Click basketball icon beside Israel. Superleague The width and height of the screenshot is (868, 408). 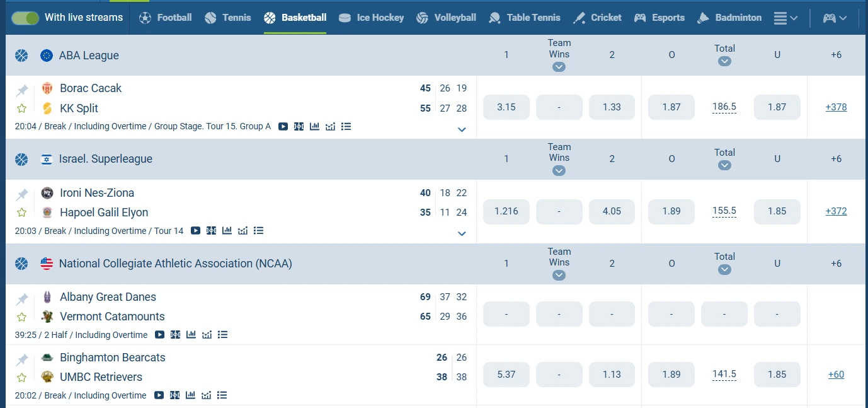click(22, 160)
